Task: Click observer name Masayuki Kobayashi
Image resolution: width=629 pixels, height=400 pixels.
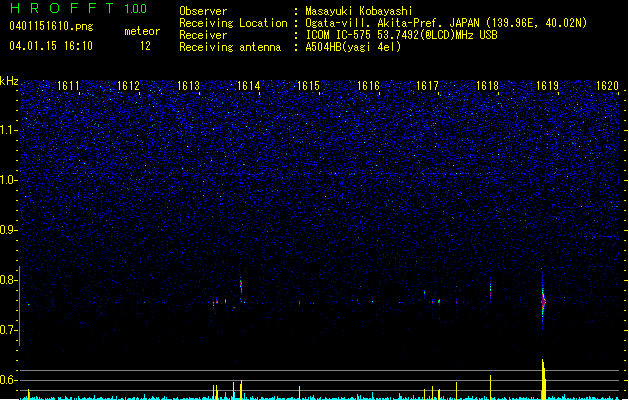Action: pyautogui.click(x=359, y=11)
